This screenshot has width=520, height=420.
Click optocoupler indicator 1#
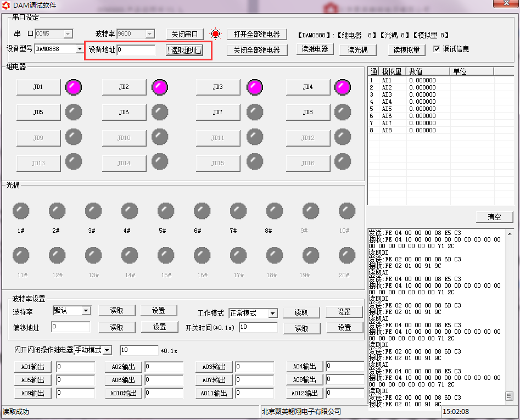click(21, 210)
